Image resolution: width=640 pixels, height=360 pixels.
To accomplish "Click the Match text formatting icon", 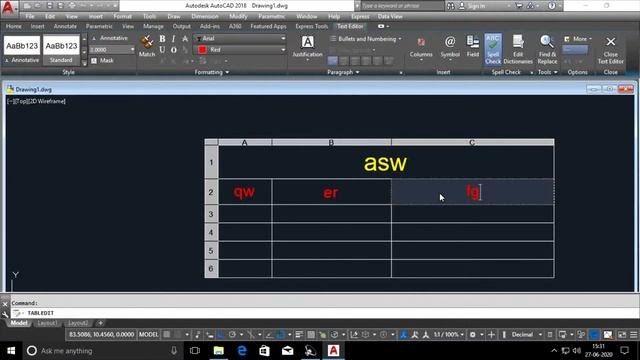I will (x=147, y=45).
